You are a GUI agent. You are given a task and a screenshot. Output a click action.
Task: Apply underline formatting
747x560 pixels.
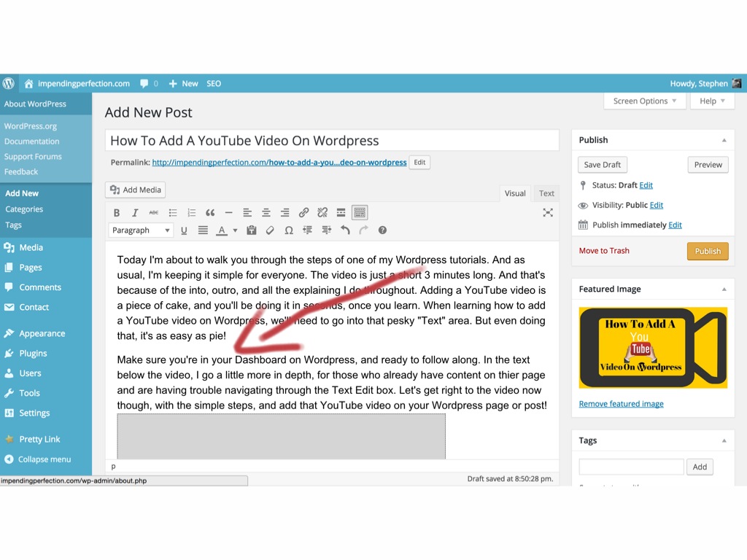pyautogui.click(x=184, y=230)
